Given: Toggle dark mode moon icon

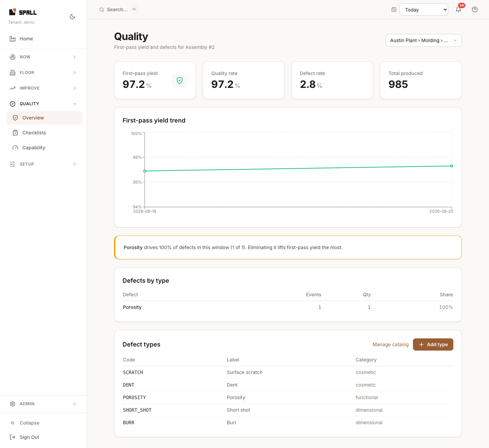Looking at the screenshot, I should [72, 17].
